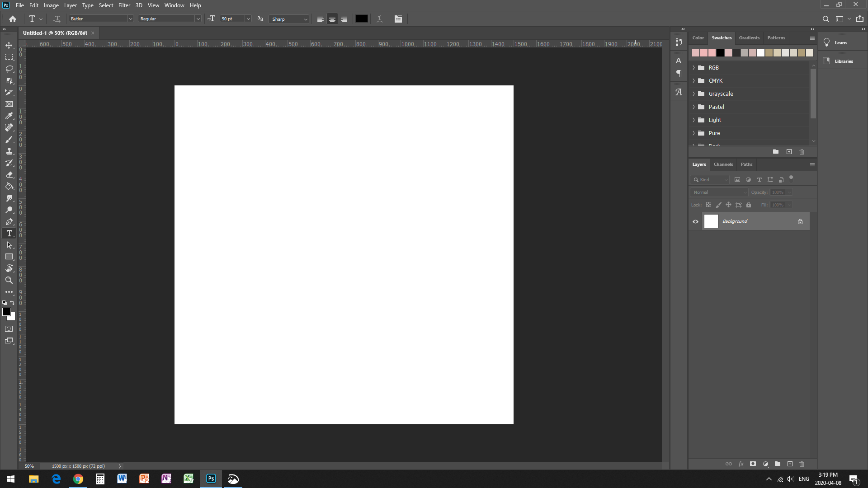This screenshot has width=868, height=488.
Task: Select the Move tool
Action: pyautogui.click(x=9, y=45)
